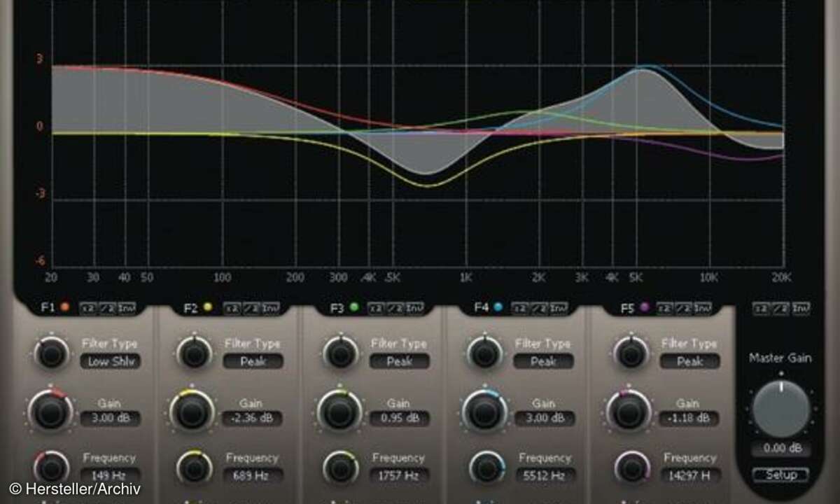Open F3 Filter Type dropdown showing Peak
This screenshot has height=504, width=840.
click(400, 362)
